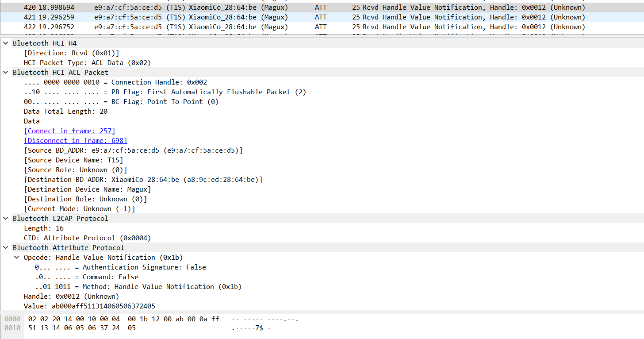Select the Destination Role: Unknown row
Screen dimensions: 644x339
tap(85, 199)
